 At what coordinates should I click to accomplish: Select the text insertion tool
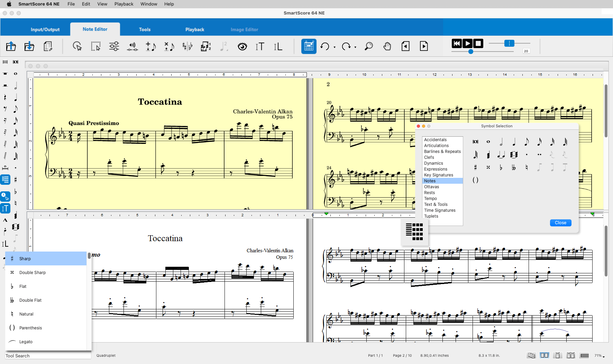pos(260,46)
